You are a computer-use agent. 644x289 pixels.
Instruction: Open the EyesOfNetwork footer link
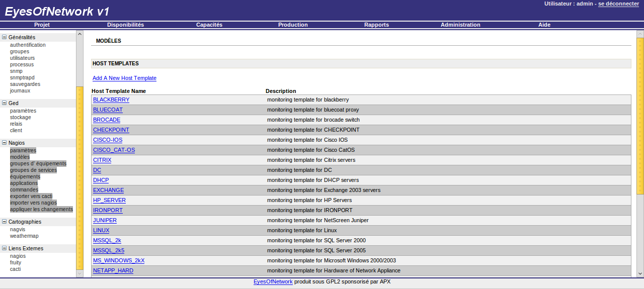(273, 281)
